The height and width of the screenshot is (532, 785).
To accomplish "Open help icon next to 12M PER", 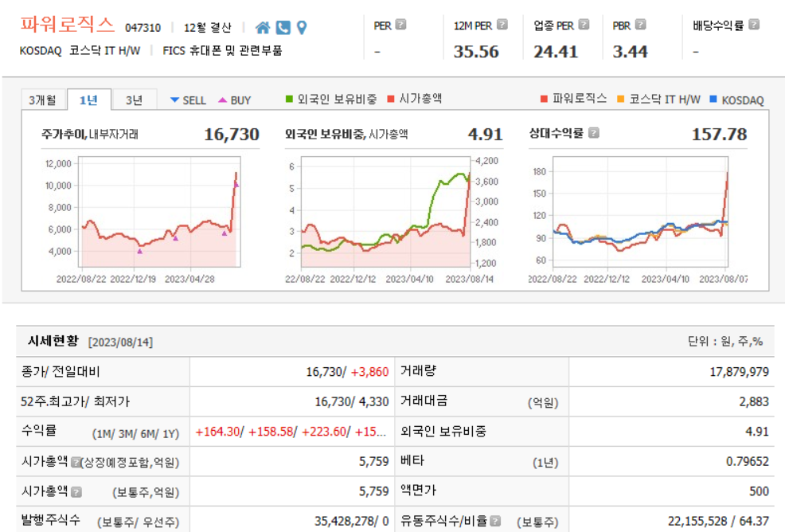I will pos(502,25).
